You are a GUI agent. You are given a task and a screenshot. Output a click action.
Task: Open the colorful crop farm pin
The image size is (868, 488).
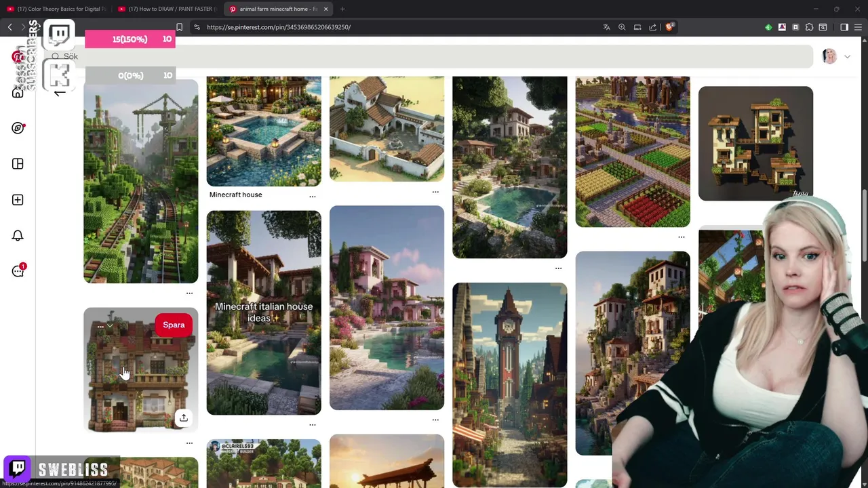[633, 152]
